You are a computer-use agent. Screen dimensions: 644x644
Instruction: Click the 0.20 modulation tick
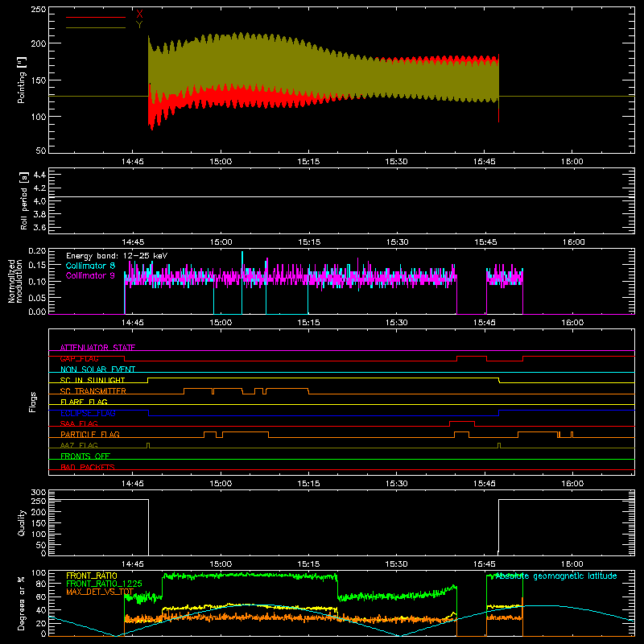click(37, 251)
